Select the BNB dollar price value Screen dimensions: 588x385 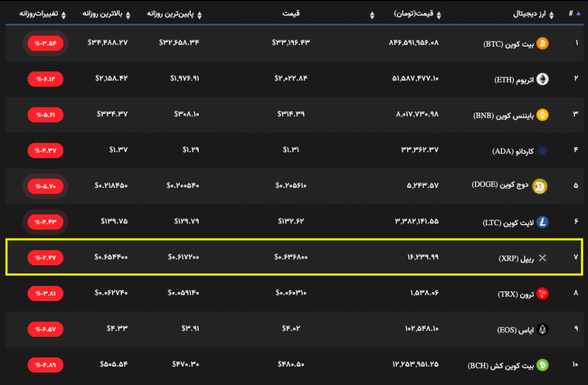291,114
